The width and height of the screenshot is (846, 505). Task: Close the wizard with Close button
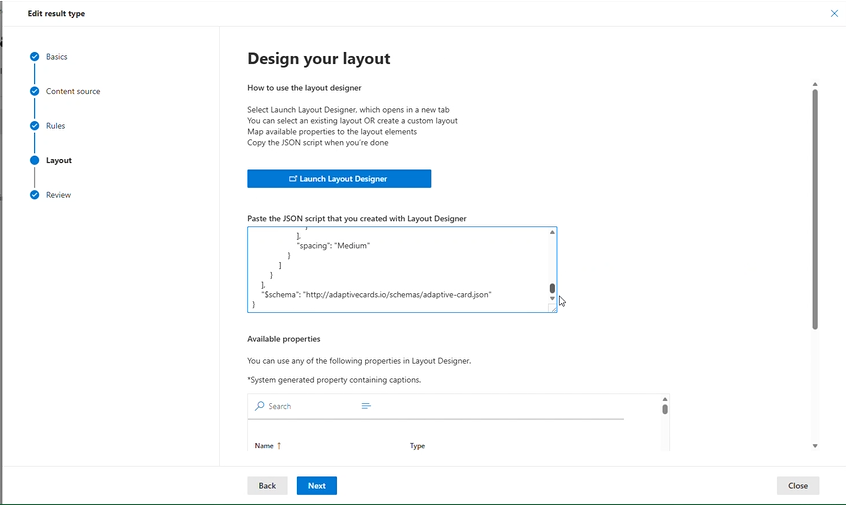tap(798, 486)
